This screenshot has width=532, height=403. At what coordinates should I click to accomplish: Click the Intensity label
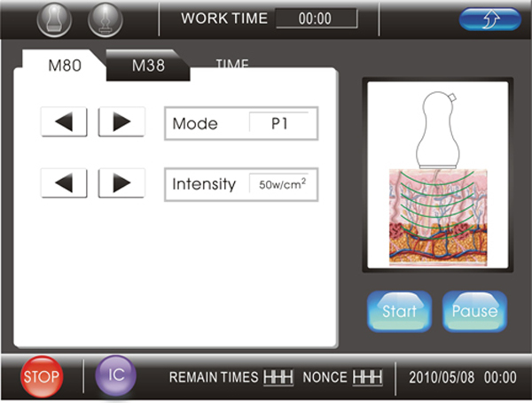pos(204,184)
